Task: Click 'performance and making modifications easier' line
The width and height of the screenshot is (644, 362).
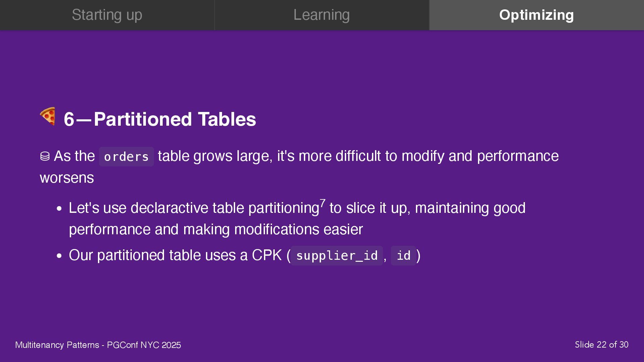Action: 216,230
